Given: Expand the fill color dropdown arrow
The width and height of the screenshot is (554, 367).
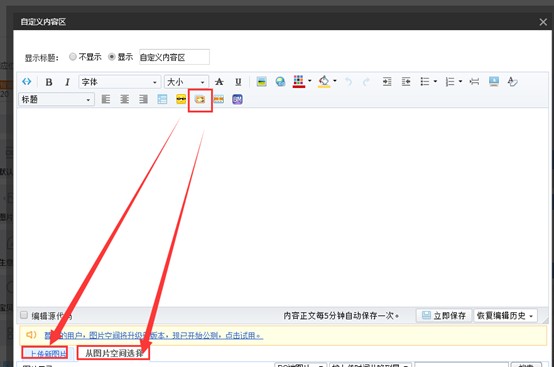Looking at the screenshot, I should (x=335, y=81).
